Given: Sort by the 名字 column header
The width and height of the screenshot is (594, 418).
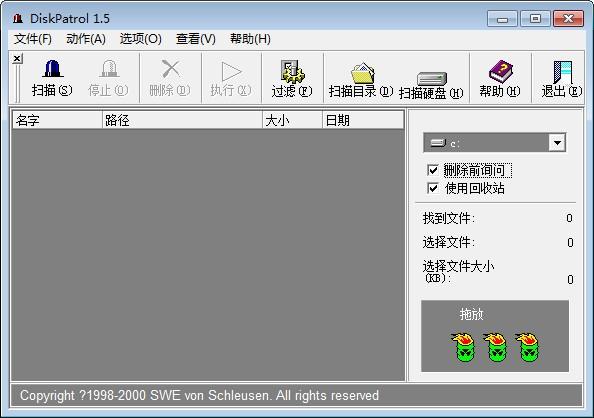Looking at the screenshot, I should [x=57, y=121].
